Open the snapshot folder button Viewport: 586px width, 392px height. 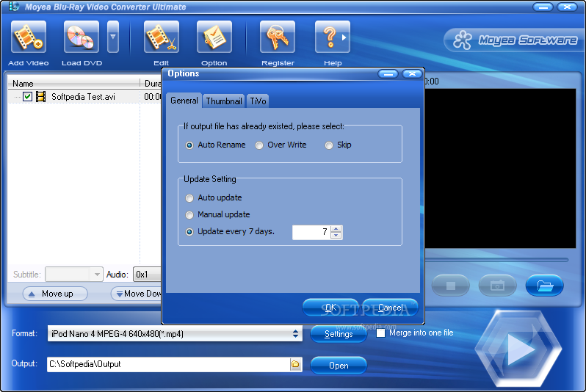(x=545, y=286)
